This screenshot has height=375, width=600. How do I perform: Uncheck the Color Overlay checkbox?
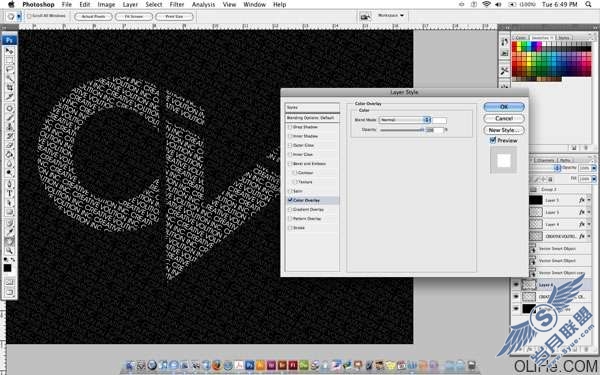(290, 200)
